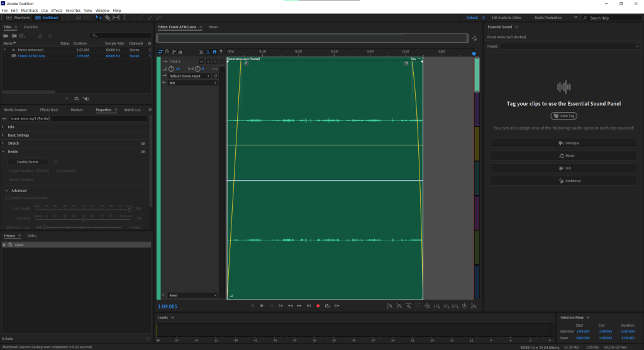The height and width of the screenshot is (350, 644).
Task: Click the Record button in transport controls
Action: click(x=318, y=306)
